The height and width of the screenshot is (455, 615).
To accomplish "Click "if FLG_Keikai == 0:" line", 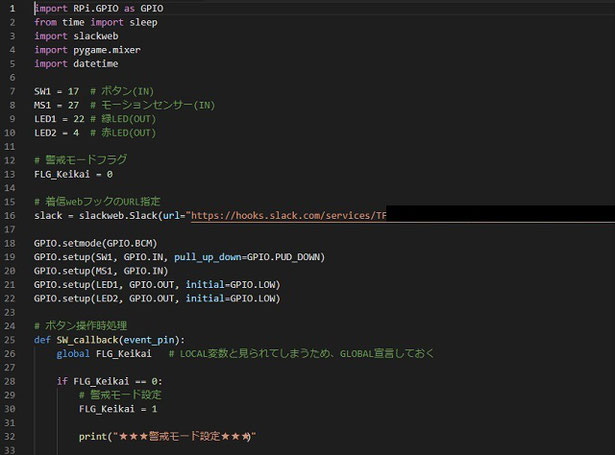I will 109,381.
